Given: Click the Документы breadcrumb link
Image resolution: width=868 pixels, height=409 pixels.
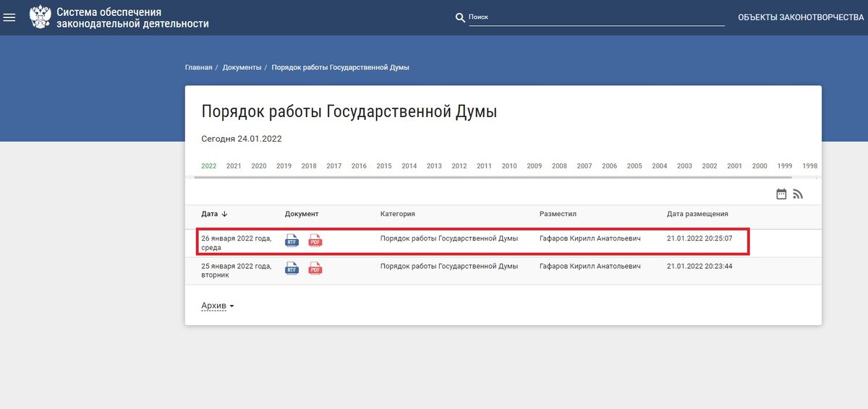Looking at the screenshot, I should pos(242,67).
